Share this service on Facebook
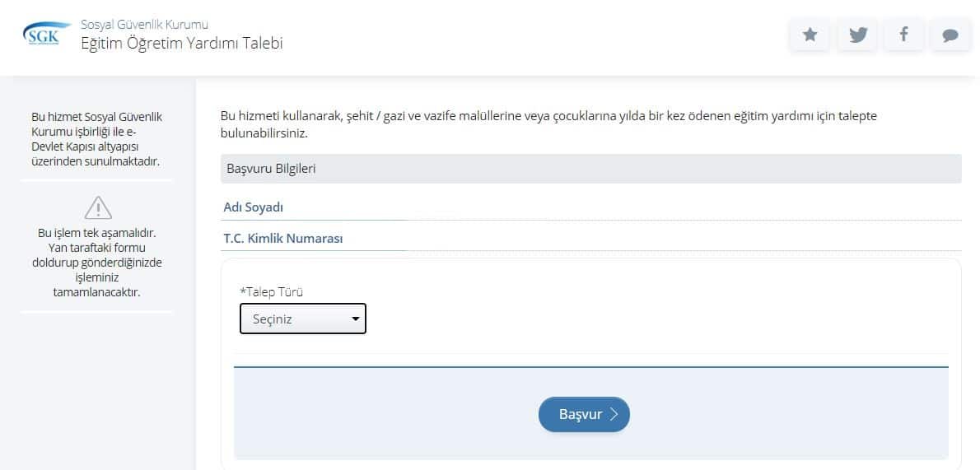The height and width of the screenshot is (470, 980). tap(903, 35)
